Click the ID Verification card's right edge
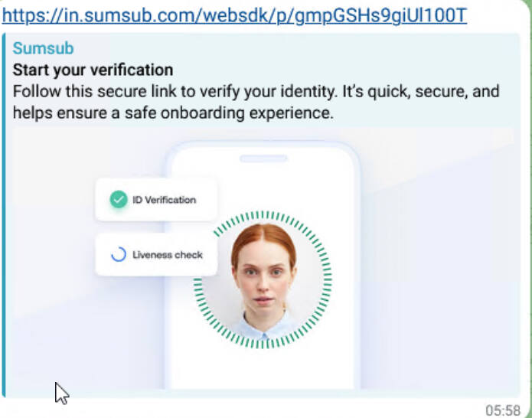Screen dimensions: 532x418 point(214,200)
